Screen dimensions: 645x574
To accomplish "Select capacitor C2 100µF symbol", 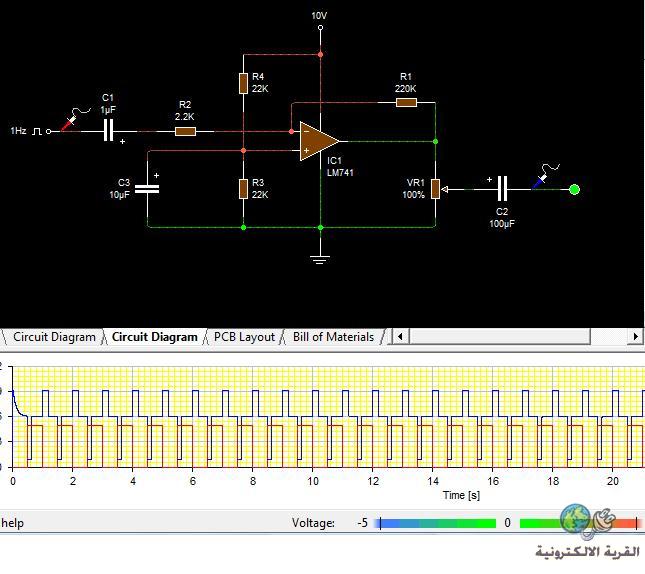I will tap(502, 189).
